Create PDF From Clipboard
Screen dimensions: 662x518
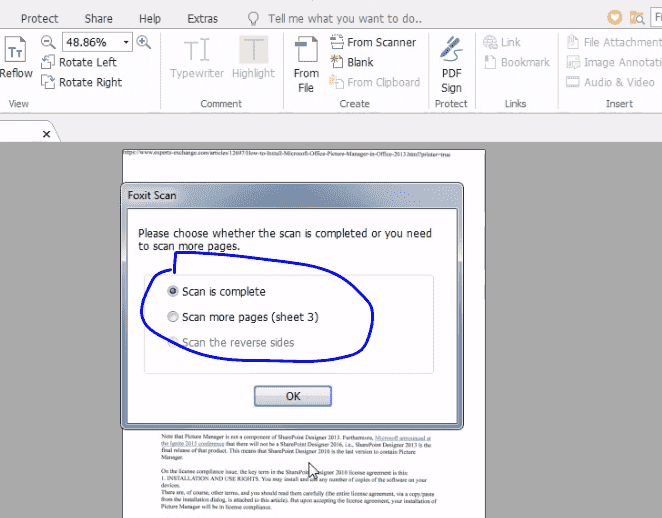click(x=374, y=82)
